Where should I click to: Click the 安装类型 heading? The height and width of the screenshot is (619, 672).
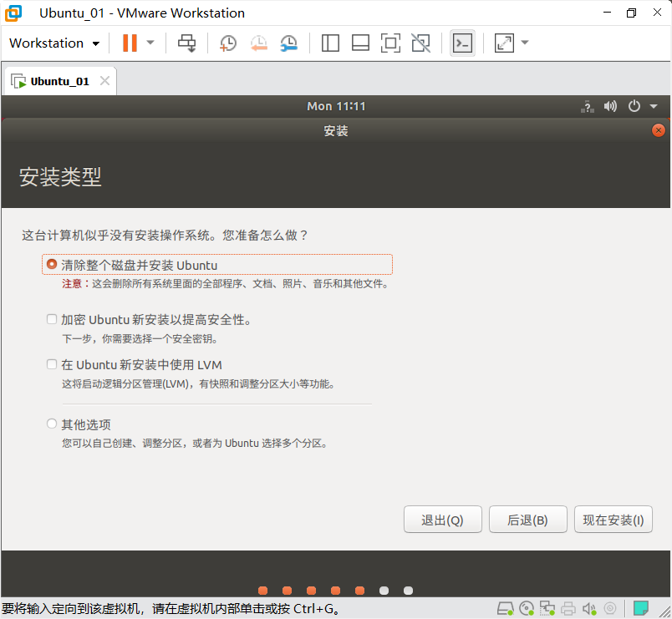pyautogui.click(x=60, y=176)
